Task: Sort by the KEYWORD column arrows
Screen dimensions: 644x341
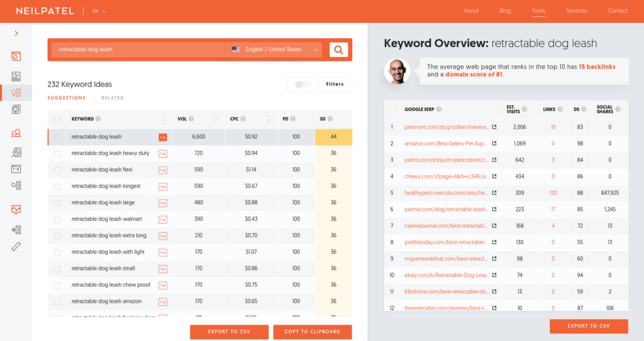Action: tap(163, 119)
